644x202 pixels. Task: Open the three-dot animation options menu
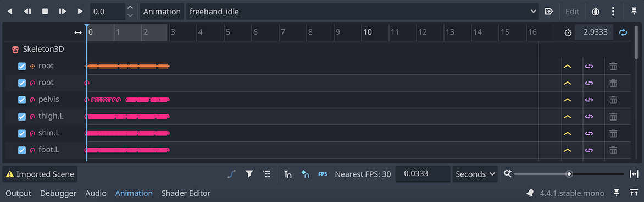[613, 12]
